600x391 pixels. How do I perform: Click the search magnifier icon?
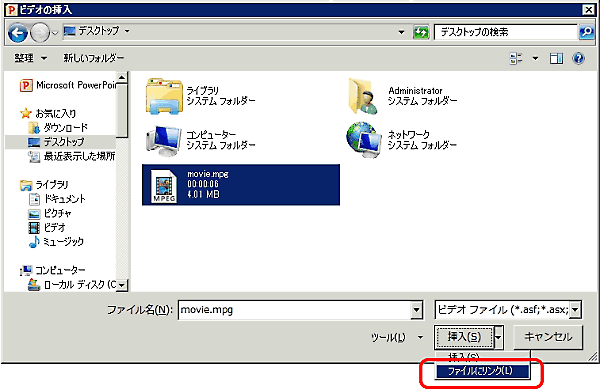586,32
